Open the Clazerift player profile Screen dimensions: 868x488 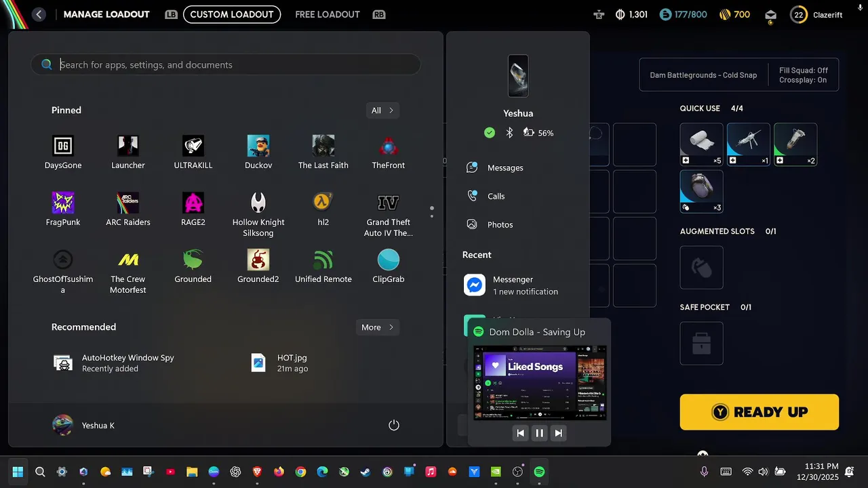[816, 14]
